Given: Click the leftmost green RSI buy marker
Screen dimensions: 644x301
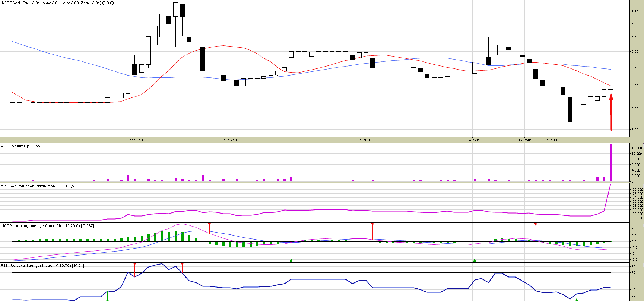Looking at the screenshot, I should click(x=107, y=298).
